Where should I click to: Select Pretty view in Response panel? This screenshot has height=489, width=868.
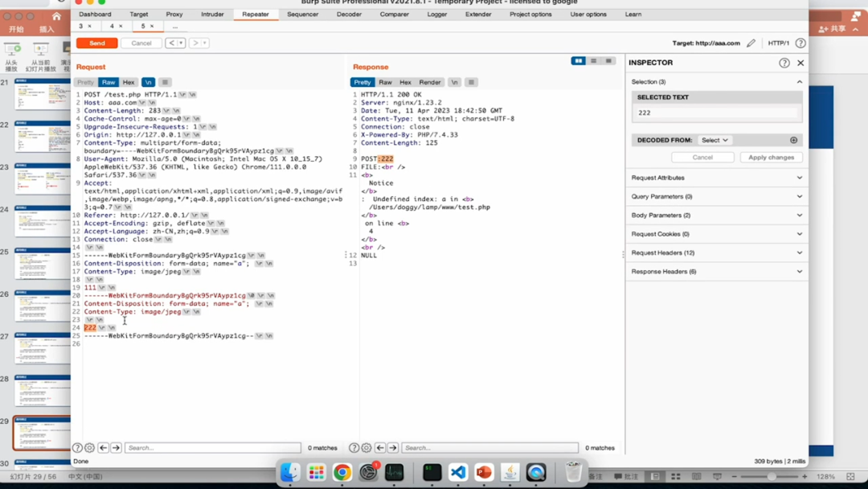click(x=362, y=82)
